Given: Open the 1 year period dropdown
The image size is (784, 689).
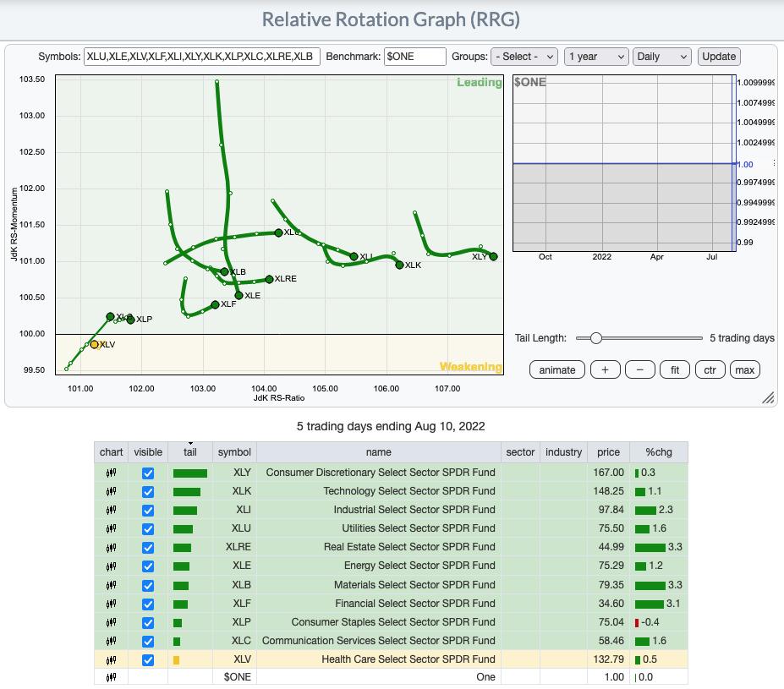Looking at the screenshot, I should point(596,57).
